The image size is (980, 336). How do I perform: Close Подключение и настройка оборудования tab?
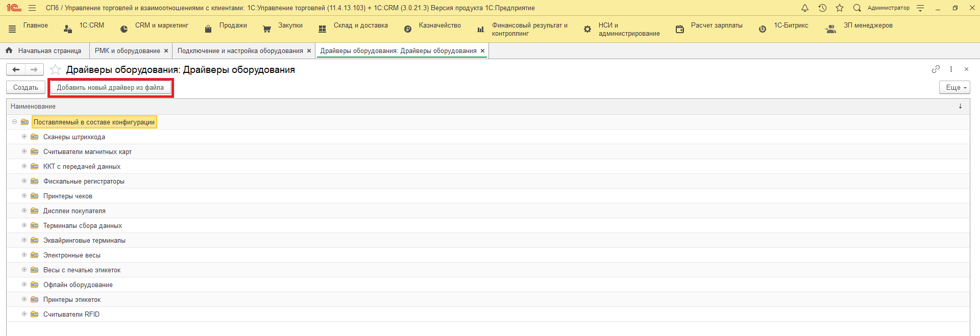(x=309, y=51)
